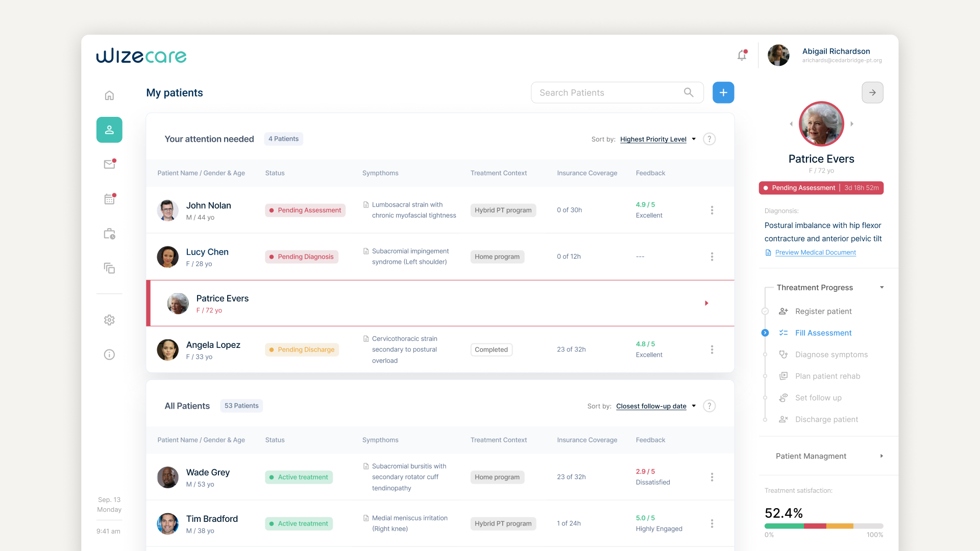Click the red arrow on Patrice Evers row
This screenshot has height=551, width=980.
click(706, 303)
